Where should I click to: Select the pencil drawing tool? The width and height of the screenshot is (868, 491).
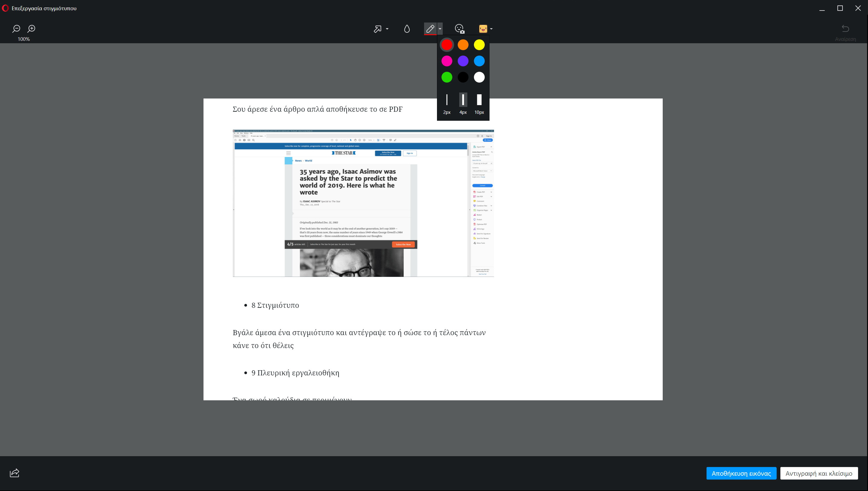point(430,29)
